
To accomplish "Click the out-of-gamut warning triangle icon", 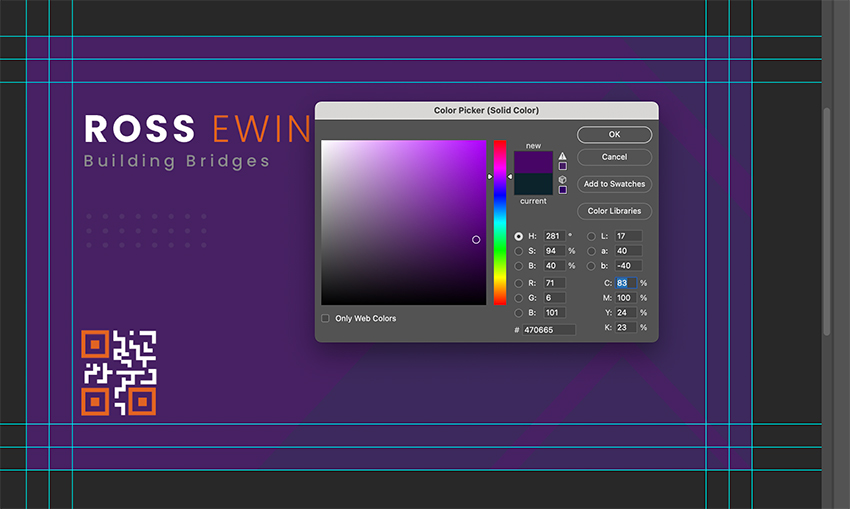I will click(563, 156).
